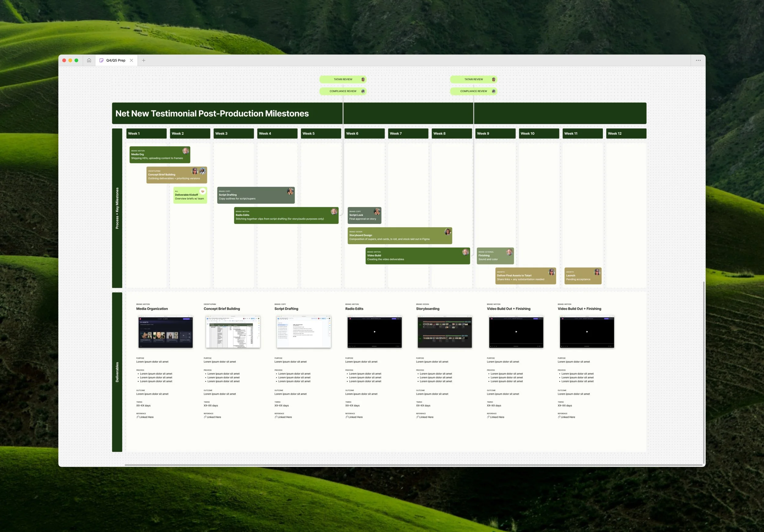Click avatar on Launch card
This screenshot has width=764, height=532.
click(597, 272)
